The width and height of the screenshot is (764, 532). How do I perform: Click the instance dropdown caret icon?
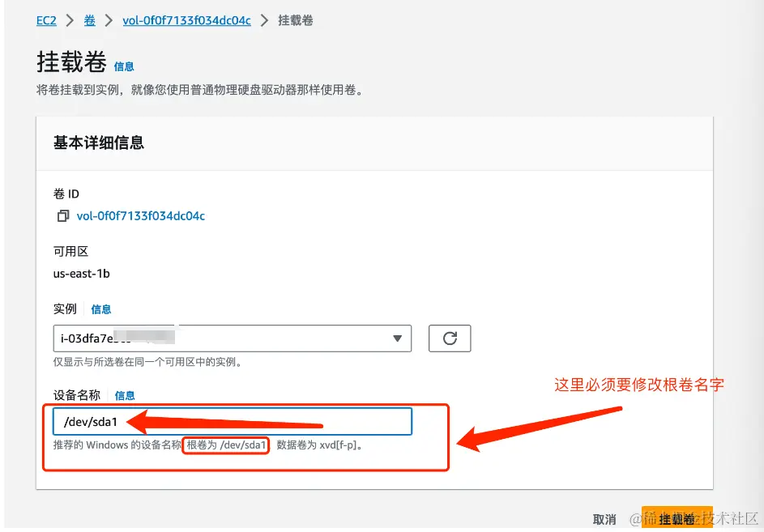[x=397, y=338]
